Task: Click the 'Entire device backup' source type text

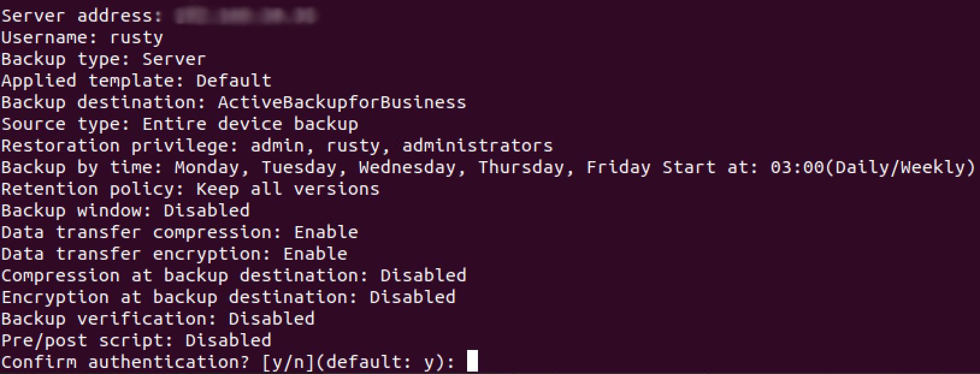Action: (250, 124)
